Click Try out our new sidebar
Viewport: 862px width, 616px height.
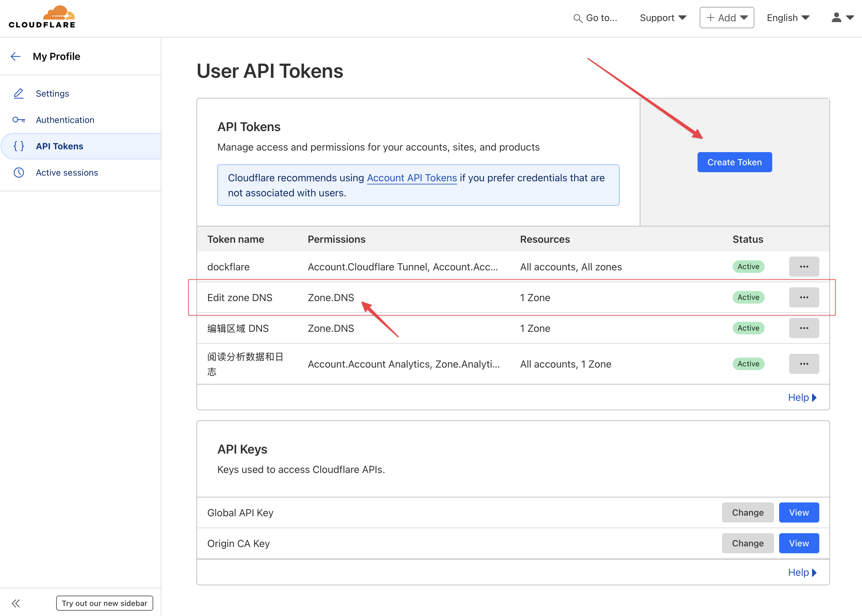pyautogui.click(x=105, y=603)
